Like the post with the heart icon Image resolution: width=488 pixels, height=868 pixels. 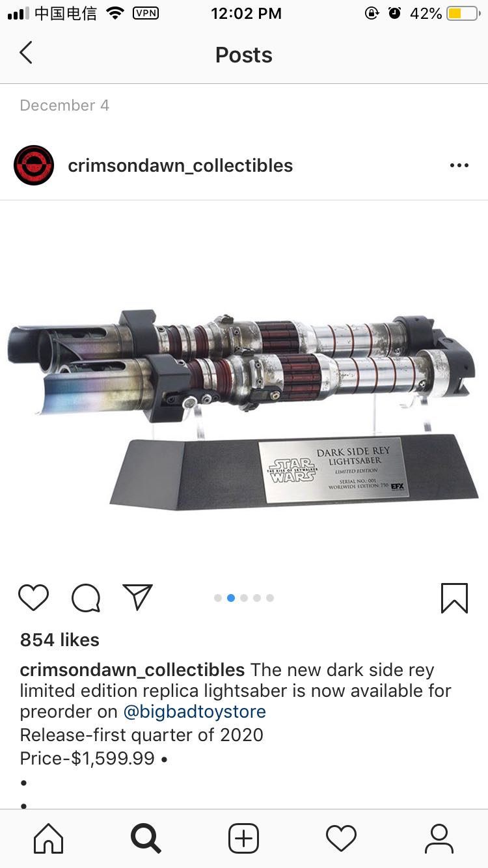(33, 597)
